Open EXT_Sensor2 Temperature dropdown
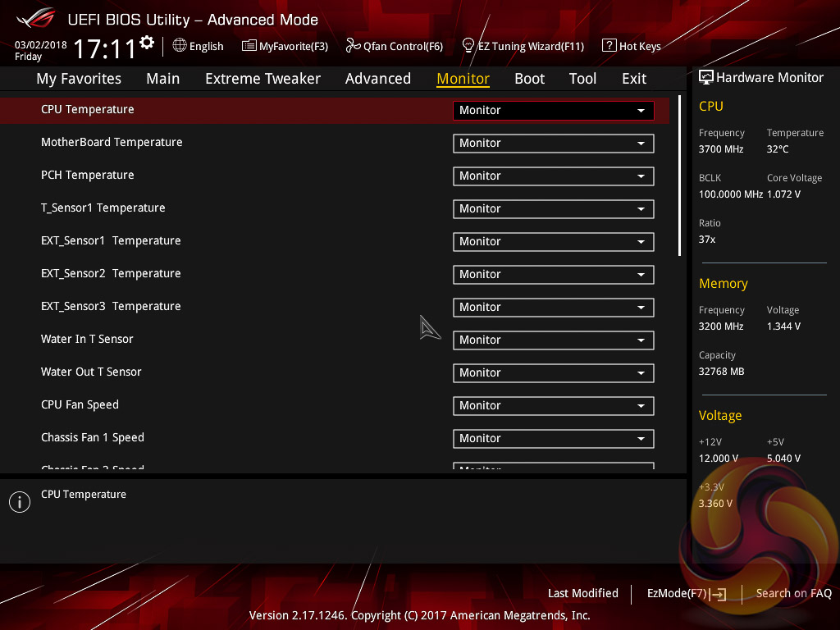 click(x=554, y=274)
